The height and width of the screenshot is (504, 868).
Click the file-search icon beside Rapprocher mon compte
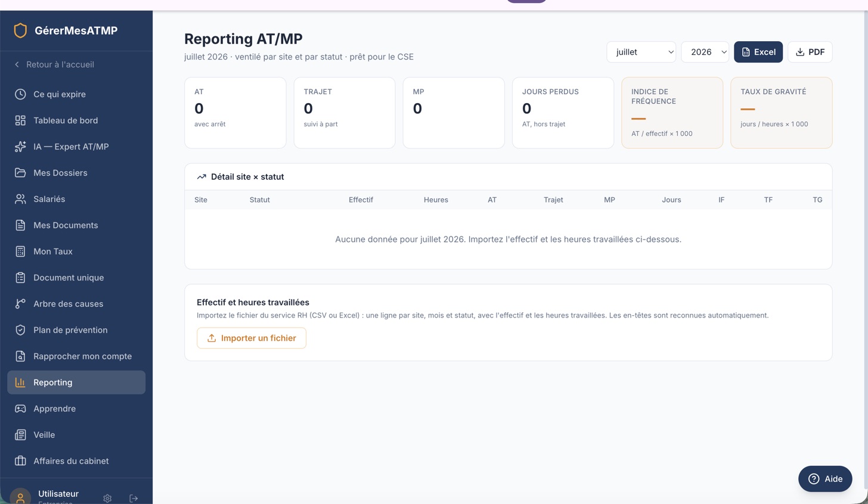pyautogui.click(x=20, y=356)
